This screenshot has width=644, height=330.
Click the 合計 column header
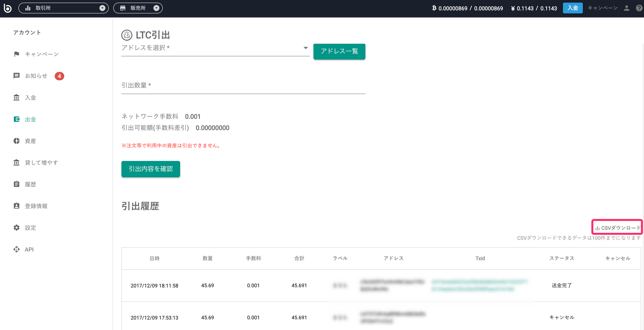(299, 258)
